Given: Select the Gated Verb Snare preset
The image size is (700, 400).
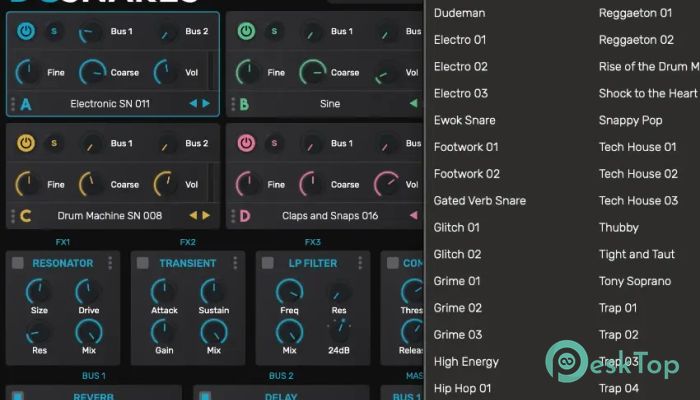Looking at the screenshot, I should click(x=479, y=200).
